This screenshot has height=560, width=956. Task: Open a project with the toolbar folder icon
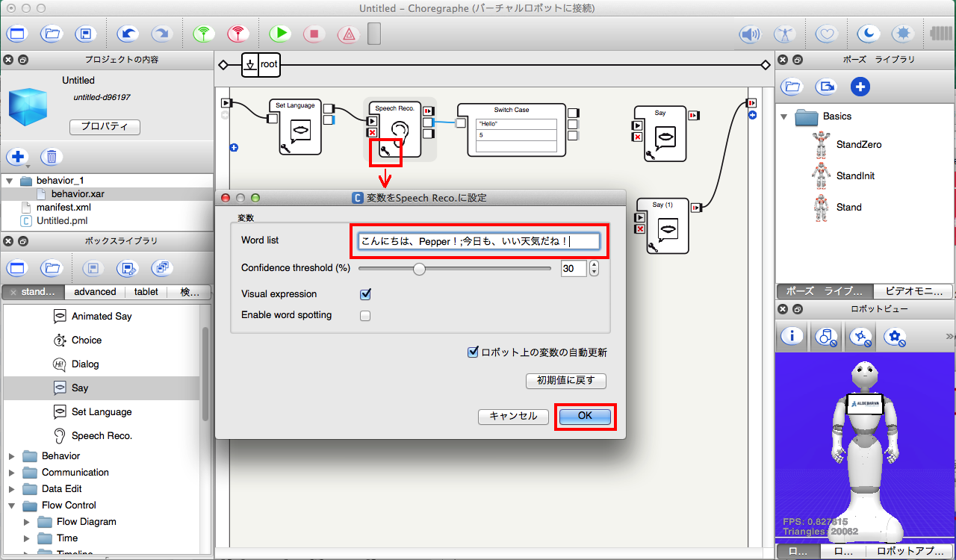point(52,34)
